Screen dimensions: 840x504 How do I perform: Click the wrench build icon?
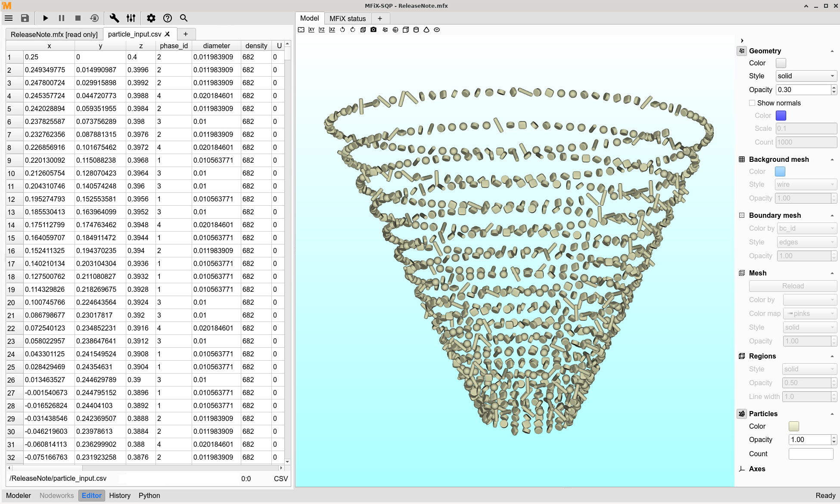114,18
